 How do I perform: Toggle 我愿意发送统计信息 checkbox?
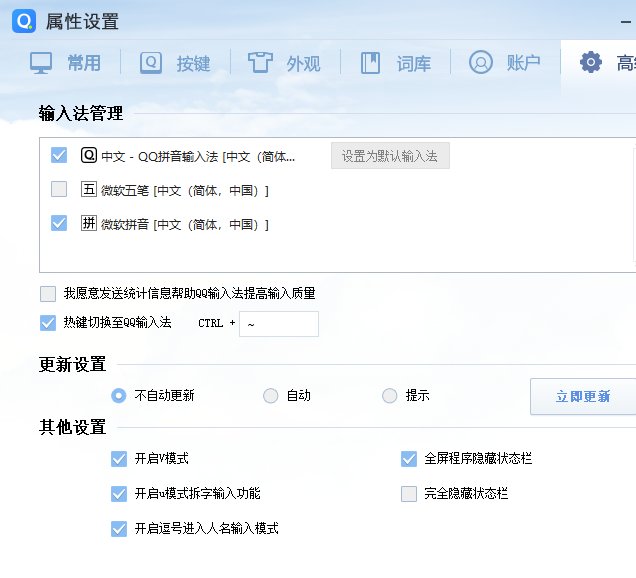48,294
